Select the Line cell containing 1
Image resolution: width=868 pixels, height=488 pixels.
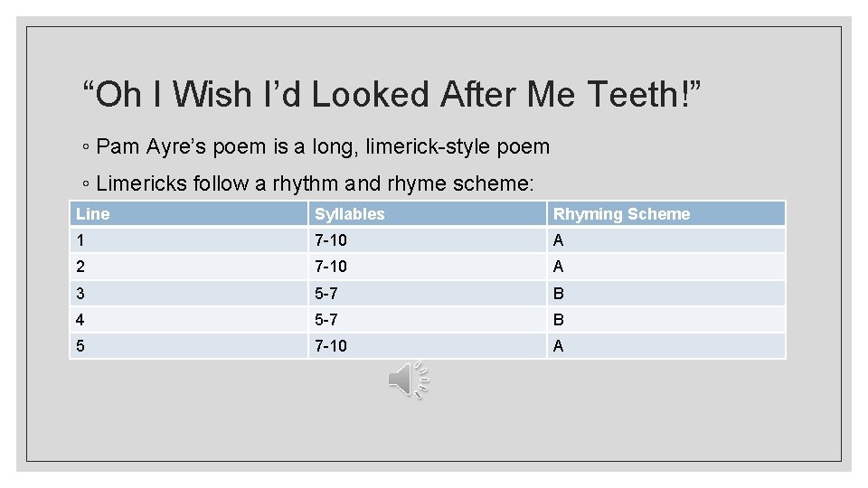188,240
